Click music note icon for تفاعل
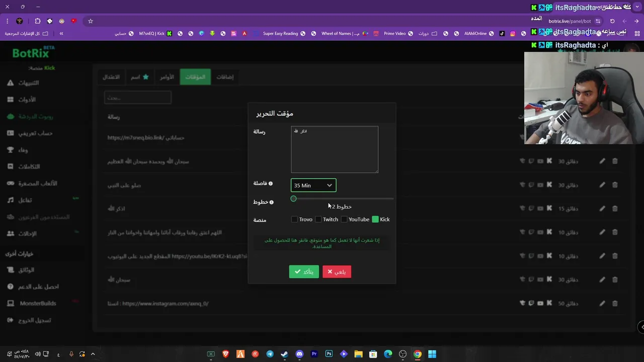 pos(10,200)
